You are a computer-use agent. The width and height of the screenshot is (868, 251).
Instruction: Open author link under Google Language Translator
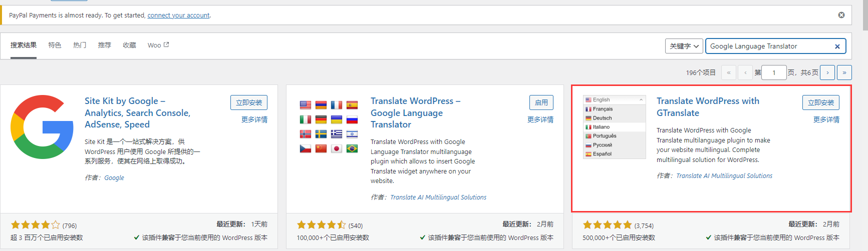point(438,197)
